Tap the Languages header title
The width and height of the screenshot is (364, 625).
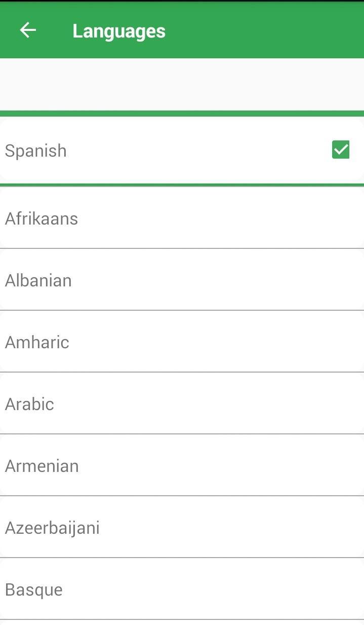click(x=119, y=31)
